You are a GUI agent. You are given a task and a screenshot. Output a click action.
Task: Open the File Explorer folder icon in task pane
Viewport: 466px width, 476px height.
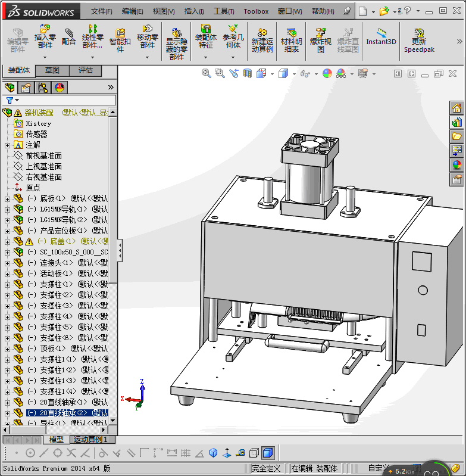[x=456, y=136]
